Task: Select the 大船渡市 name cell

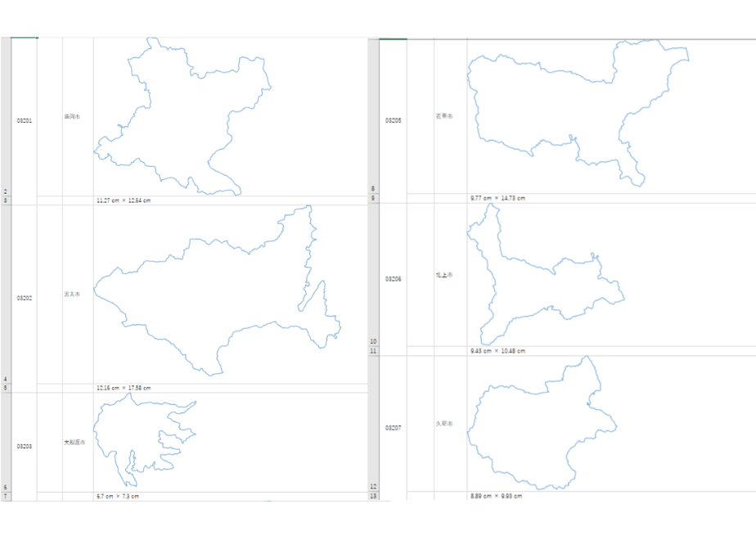Action: [78, 443]
